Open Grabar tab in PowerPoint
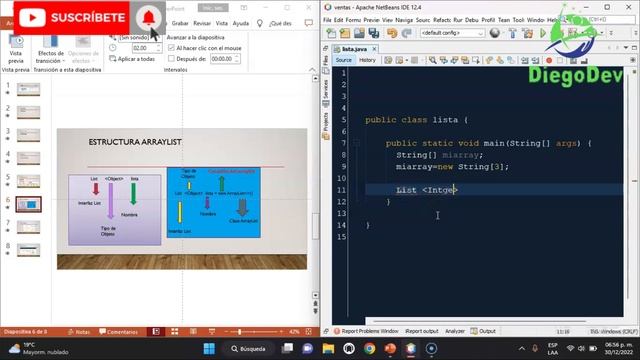This screenshot has height=360, width=640. 180,23
